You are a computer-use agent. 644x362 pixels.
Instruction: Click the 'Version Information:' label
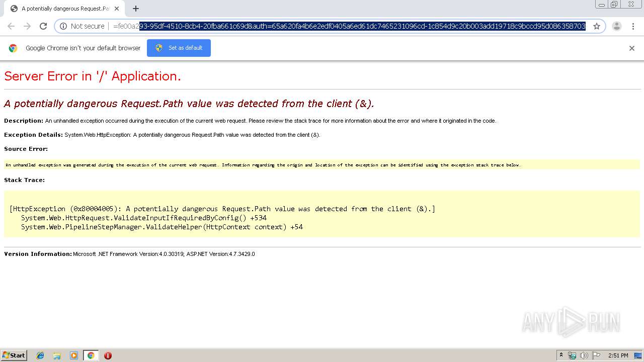(x=38, y=254)
